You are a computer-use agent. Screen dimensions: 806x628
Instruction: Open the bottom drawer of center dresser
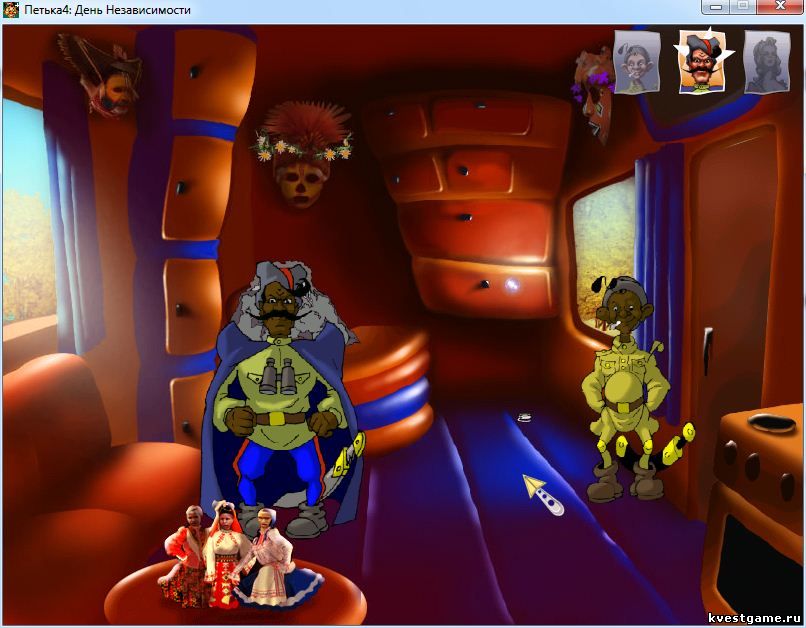(482, 285)
